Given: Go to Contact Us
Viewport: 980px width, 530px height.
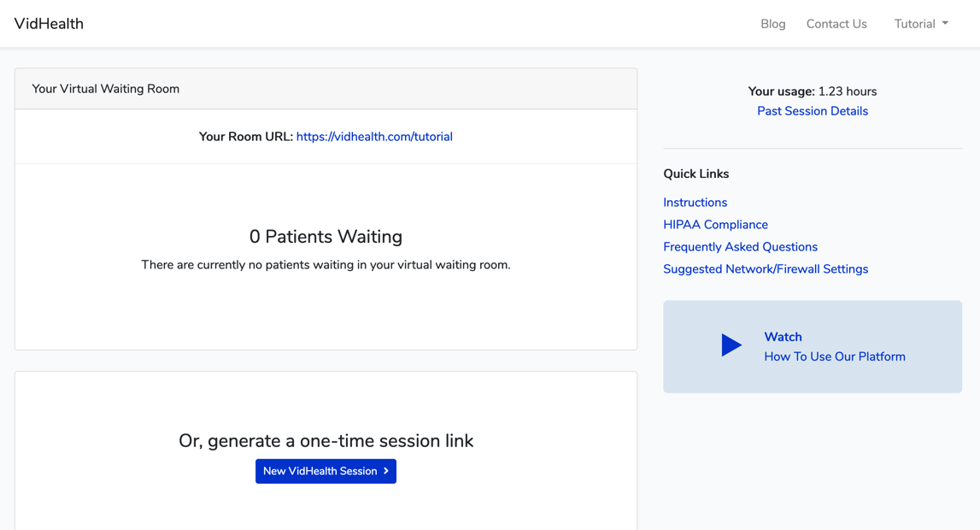Looking at the screenshot, I should 836,24.
